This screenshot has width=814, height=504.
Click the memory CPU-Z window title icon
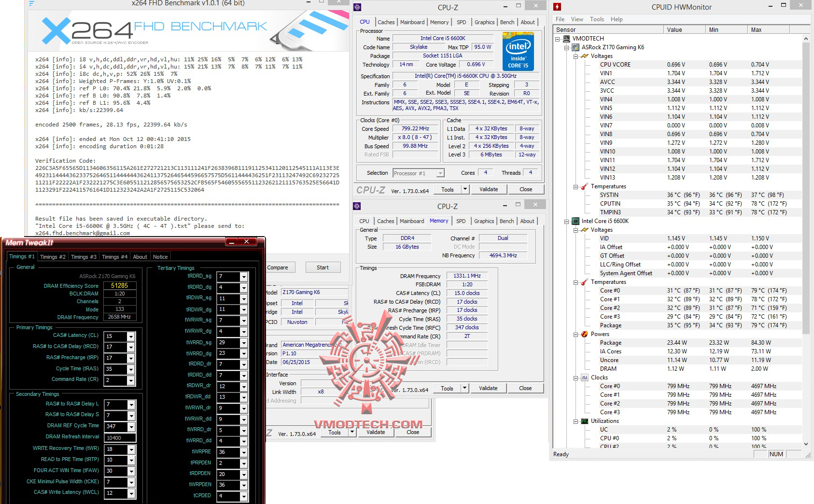pos(357,206)
